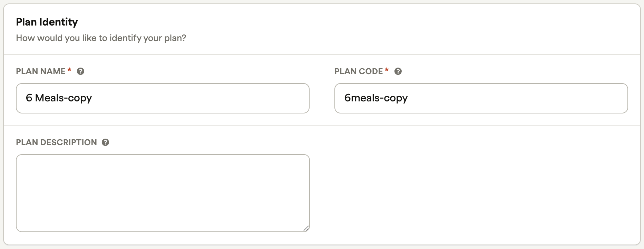Click the 'How would you like' subtitle

[56, 38]
